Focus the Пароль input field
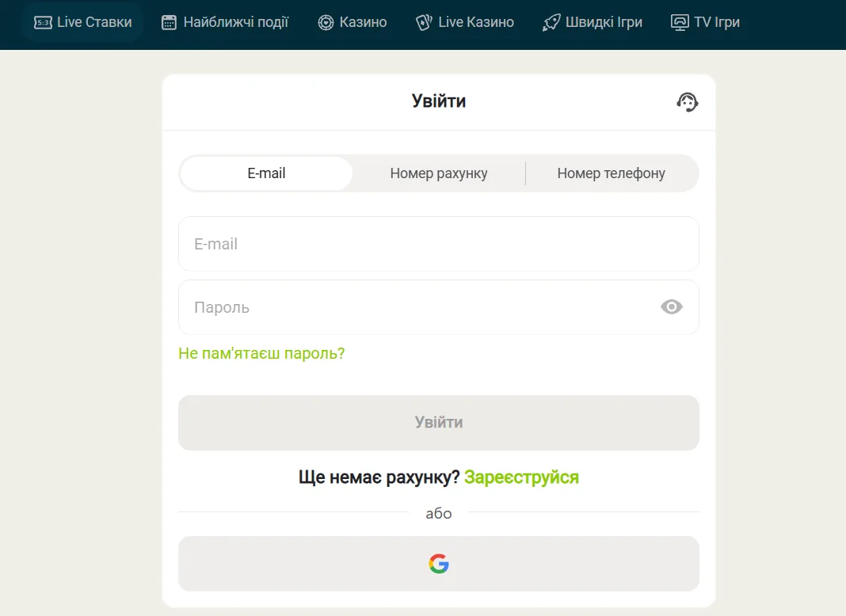Viewport: 846px width, 616px height. pyautogui.click(x=439, y=307)
